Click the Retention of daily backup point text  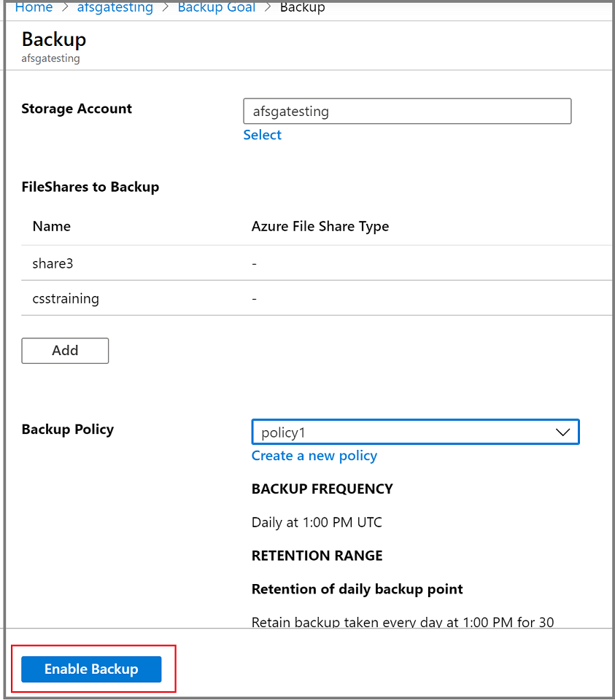357,588
